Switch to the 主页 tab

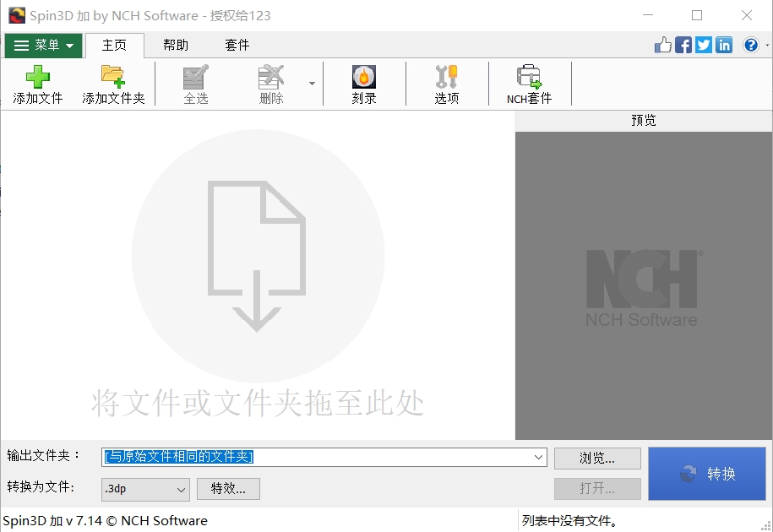pos(114,46)
